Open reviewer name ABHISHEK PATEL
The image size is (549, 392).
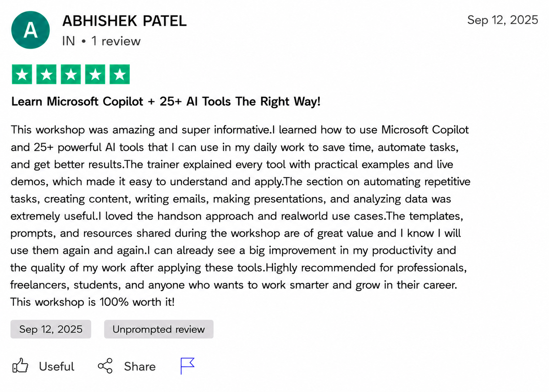124,21
